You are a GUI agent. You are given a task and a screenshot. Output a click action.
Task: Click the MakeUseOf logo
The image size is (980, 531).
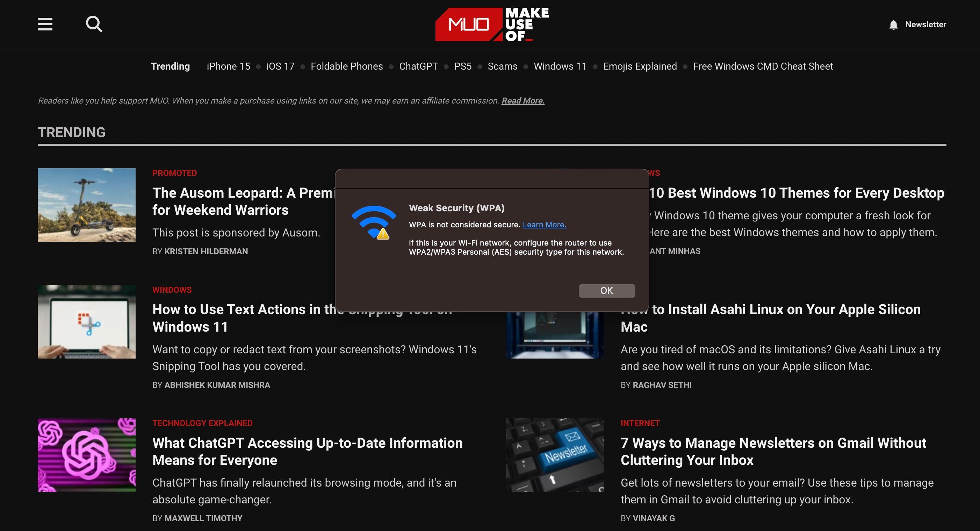click(x=491, y=24)
